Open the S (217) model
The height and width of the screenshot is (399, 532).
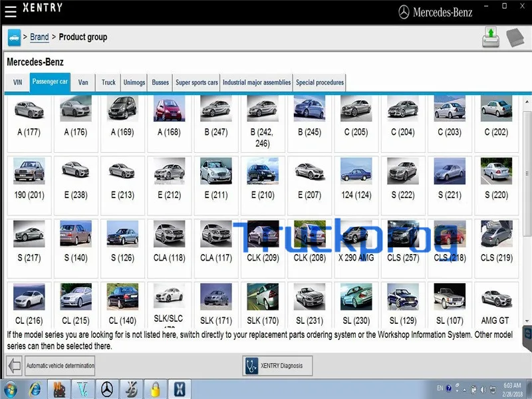[29, 248]
